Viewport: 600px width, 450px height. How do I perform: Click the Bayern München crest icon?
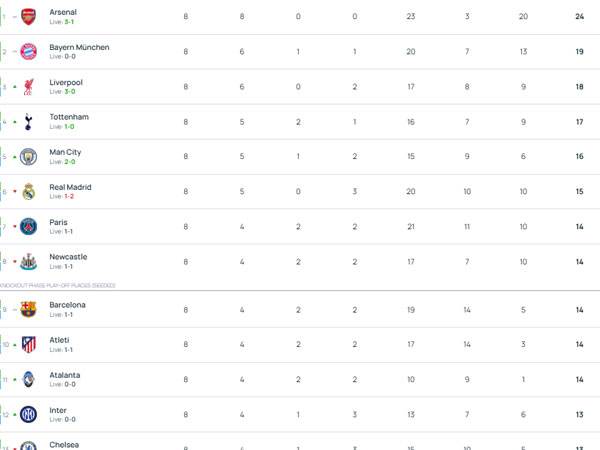point(28,51)
